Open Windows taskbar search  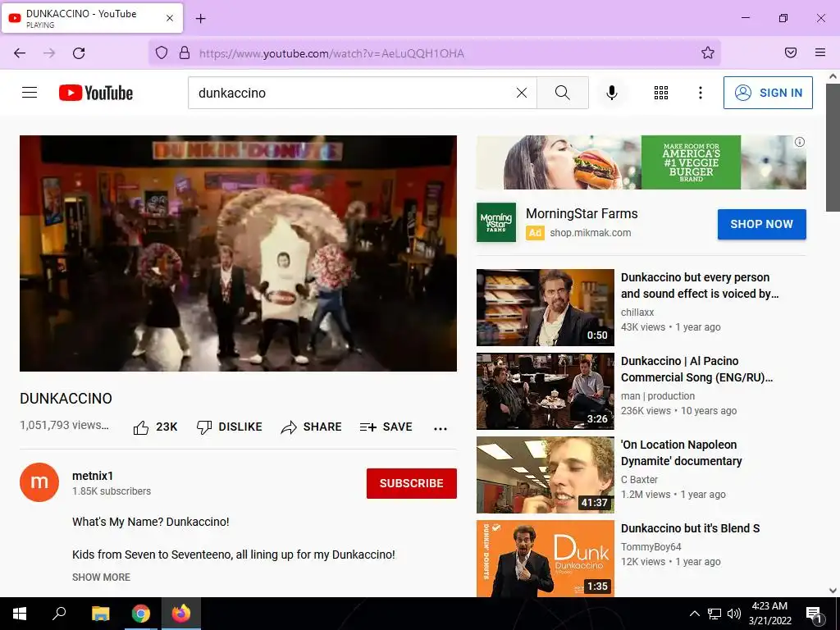pyautogui.click(x=59, y=614)
